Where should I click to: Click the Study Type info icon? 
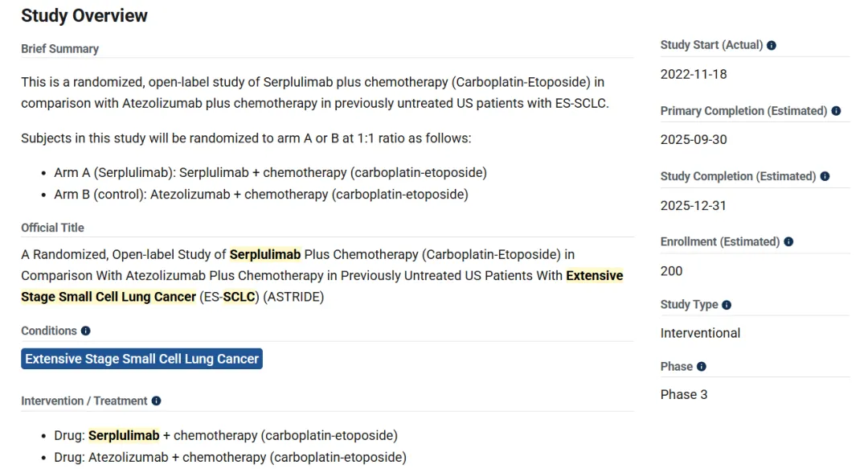point(727,305)
